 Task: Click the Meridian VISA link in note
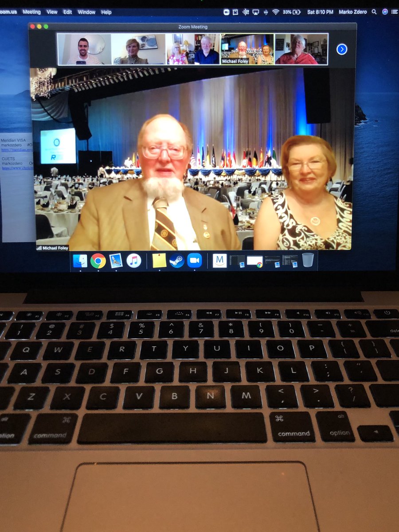coord(17,150)
